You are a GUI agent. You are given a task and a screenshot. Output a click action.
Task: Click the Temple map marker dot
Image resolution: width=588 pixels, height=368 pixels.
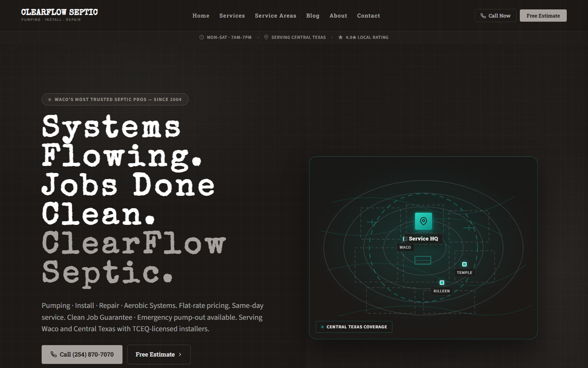[x=464, y=264]
